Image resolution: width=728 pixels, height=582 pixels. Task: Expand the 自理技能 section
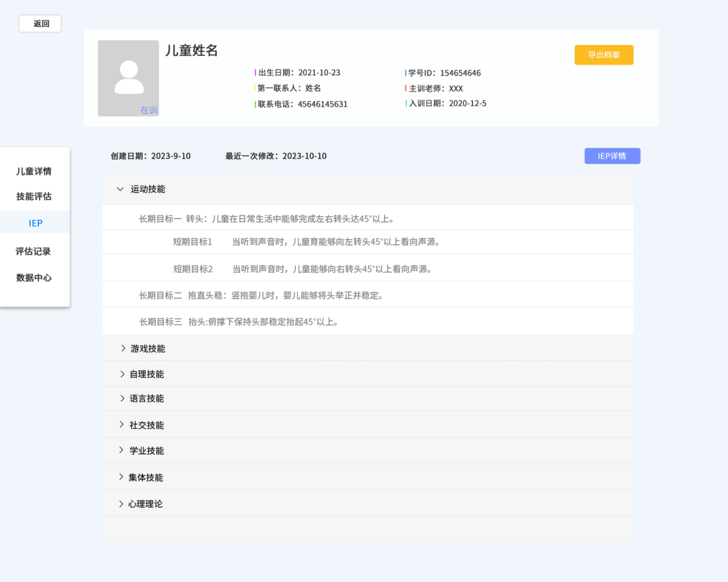(x=123, y=374)
